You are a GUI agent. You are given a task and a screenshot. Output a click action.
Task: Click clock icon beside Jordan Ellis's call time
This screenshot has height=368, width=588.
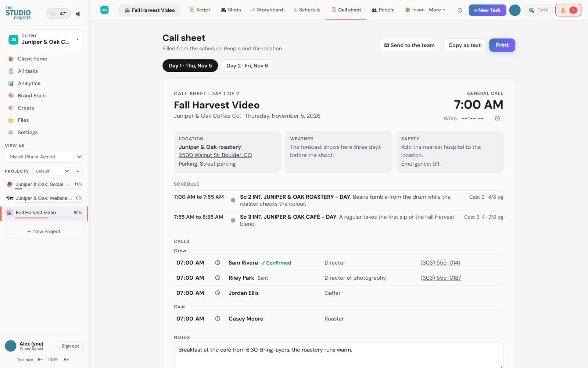click(218, 293)
